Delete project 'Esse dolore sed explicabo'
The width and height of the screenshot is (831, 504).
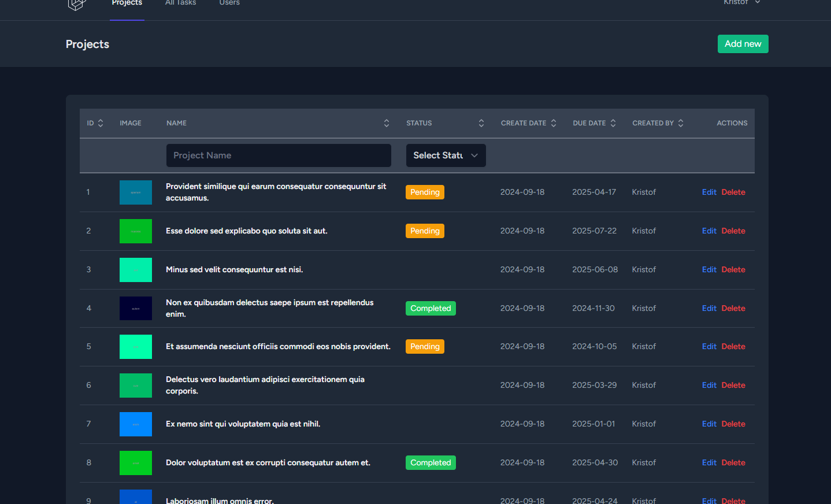tap(733, 231)
